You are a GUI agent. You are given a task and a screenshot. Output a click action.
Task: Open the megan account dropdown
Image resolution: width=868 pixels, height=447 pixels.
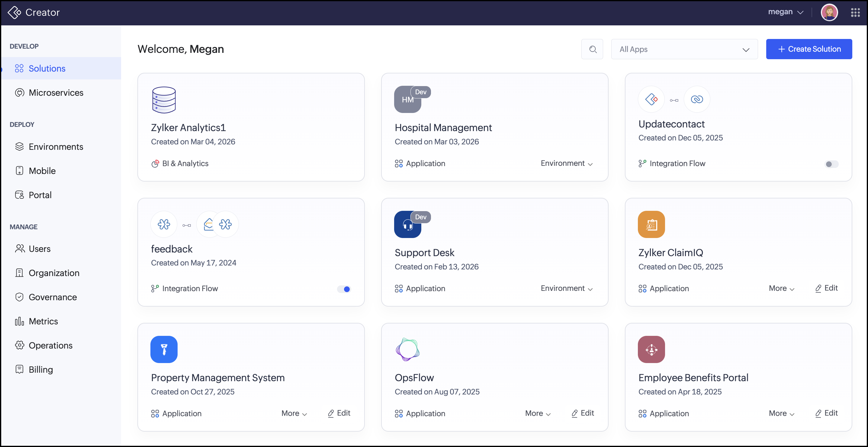[x=786, y=12]
